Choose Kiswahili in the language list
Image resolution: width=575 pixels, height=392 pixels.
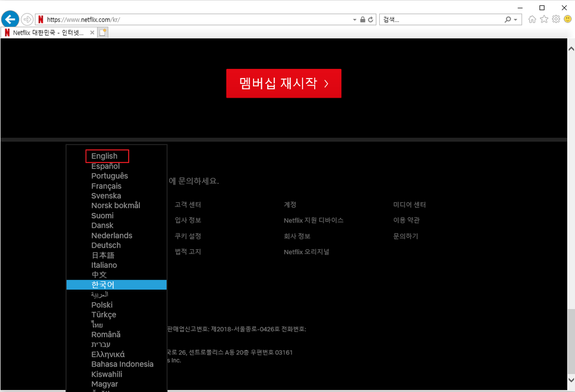click(x=107, y=374)
